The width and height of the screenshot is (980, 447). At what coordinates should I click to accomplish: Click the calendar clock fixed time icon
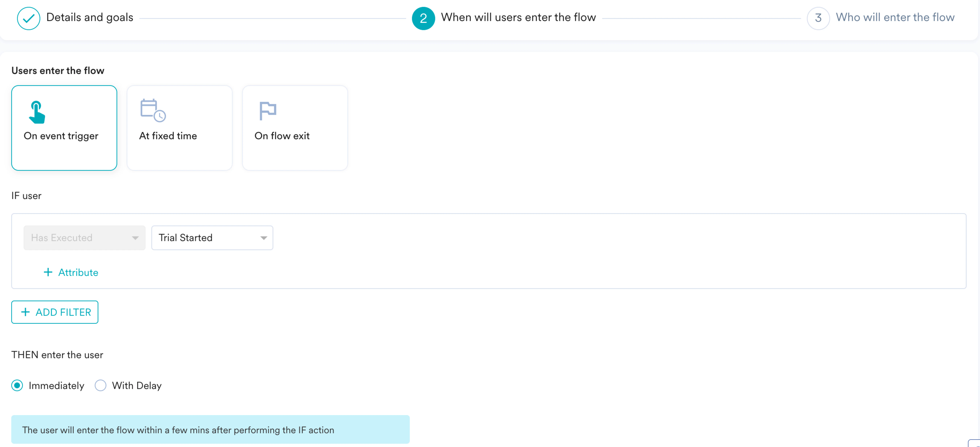point(153,110)
